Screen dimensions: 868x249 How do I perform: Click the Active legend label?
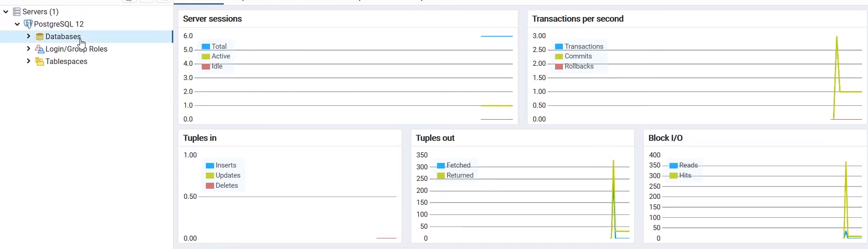pyautogui.click(x=221, y=56)
